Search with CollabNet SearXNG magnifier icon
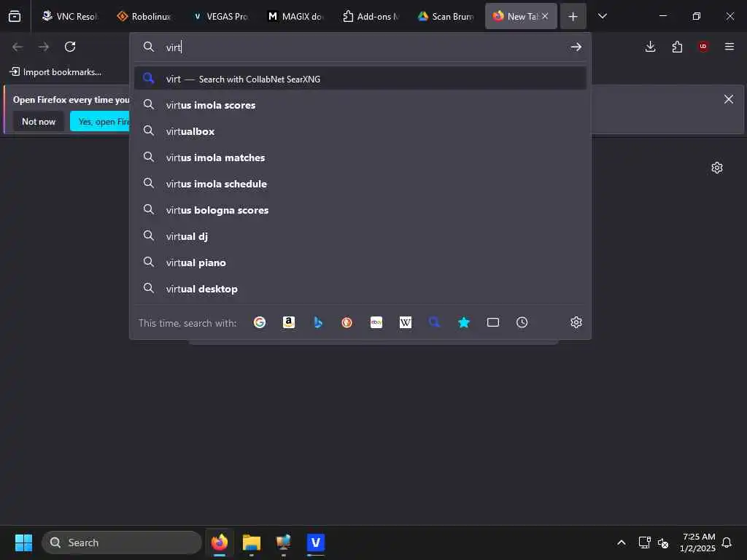This screenshot has width=747, height=560. (x=435, y=322)
